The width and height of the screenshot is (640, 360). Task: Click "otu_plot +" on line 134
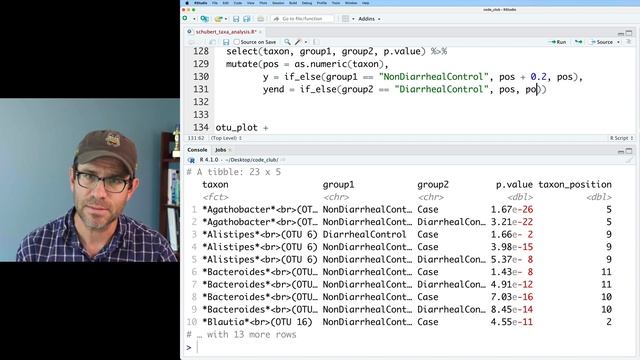pyautogui.click(x=242, y=127)
